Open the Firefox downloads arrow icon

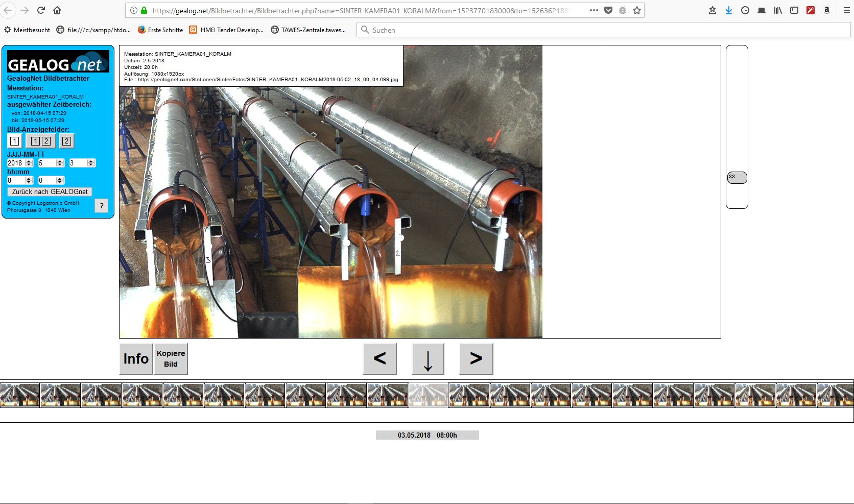pos(729,10)
